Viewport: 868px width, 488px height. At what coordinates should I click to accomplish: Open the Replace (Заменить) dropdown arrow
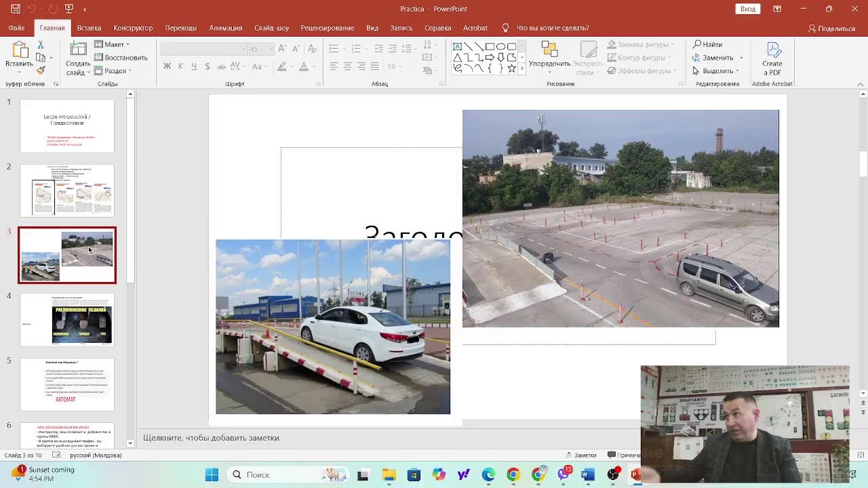[x=741, y=58]
